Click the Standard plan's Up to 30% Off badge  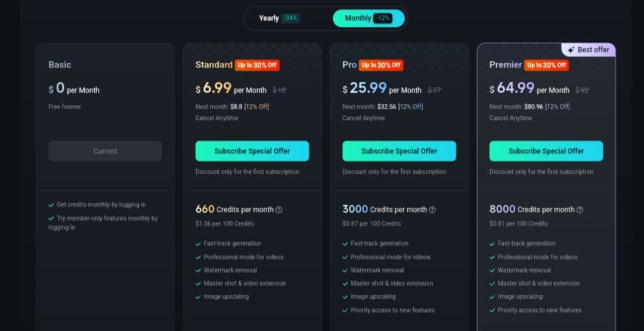click(x=257, y=65)
